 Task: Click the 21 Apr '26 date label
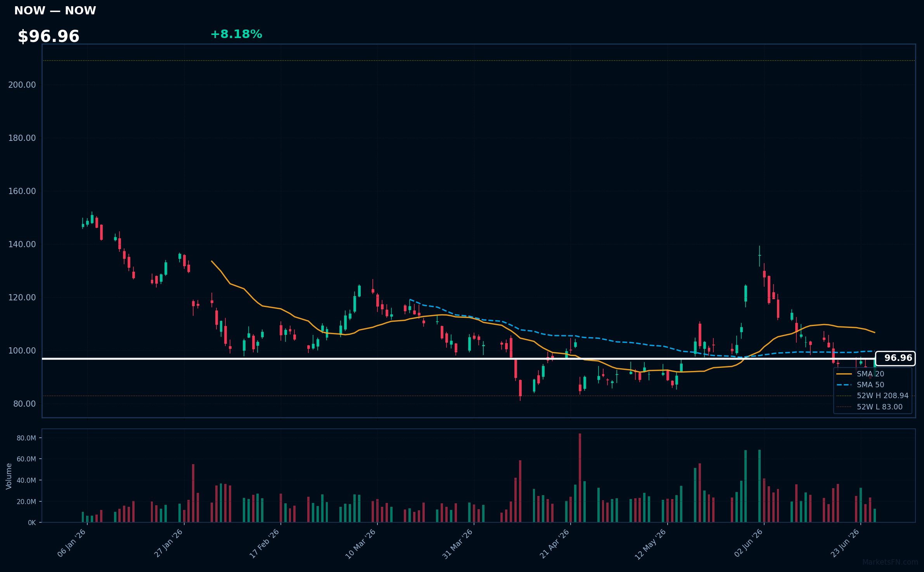554,544
